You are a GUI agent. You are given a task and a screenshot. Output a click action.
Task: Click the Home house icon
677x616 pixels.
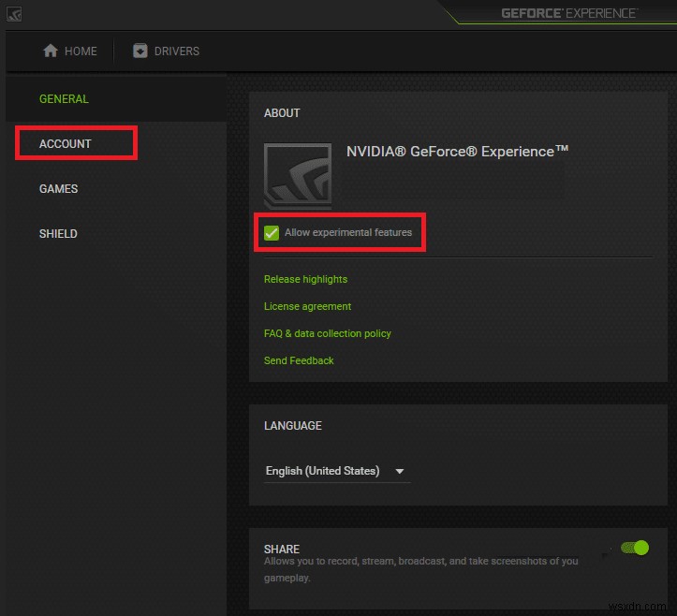[x=51, y=51]
